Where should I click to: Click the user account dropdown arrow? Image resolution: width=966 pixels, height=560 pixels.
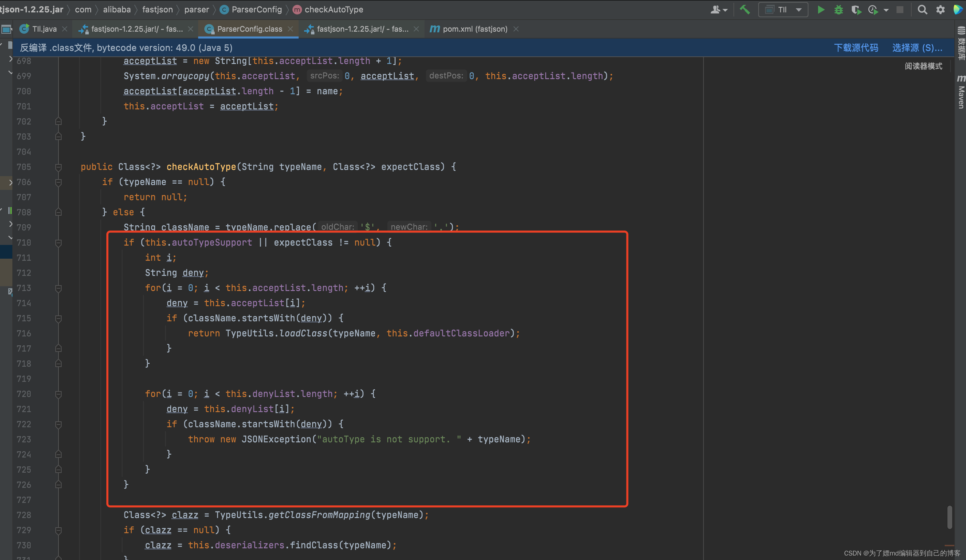(x=725, y=10)
